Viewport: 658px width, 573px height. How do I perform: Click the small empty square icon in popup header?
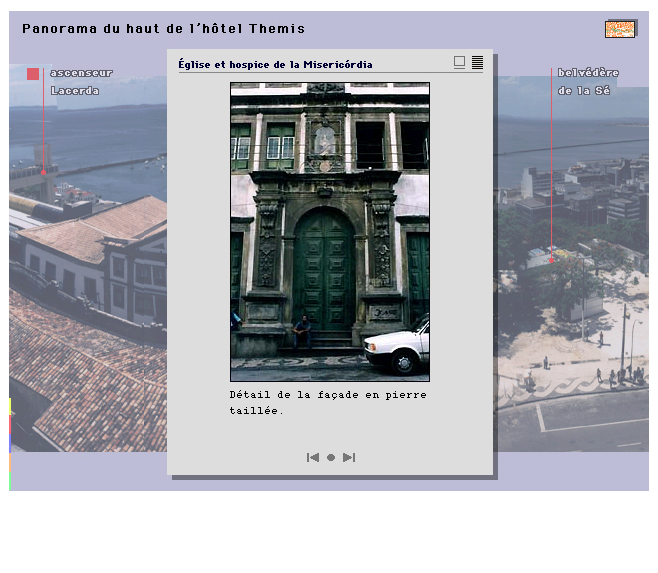459,62
